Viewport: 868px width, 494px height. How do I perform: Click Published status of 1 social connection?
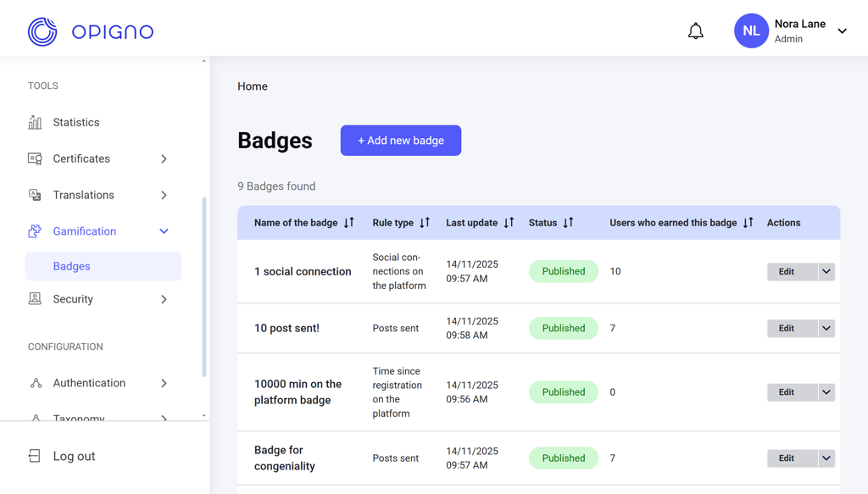(x=564, y=271)
